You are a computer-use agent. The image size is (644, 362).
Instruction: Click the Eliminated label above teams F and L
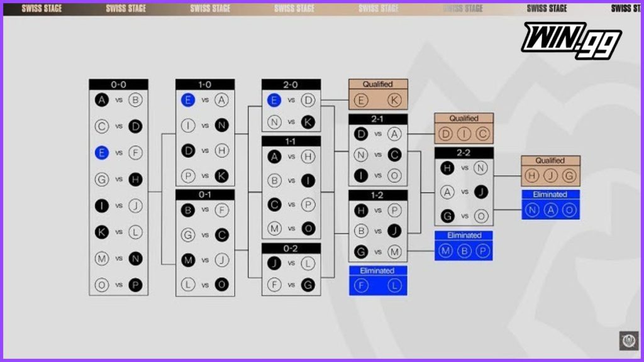tap(377, 270)
